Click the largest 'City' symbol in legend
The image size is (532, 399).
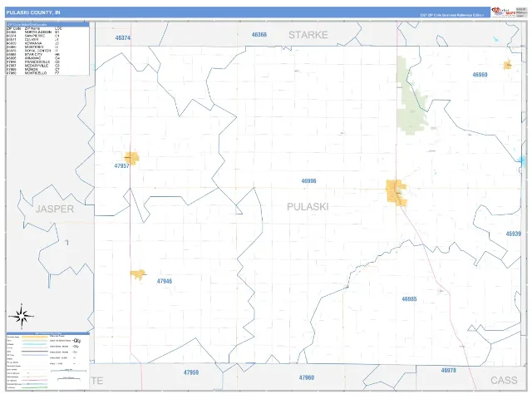click(76, 340)
